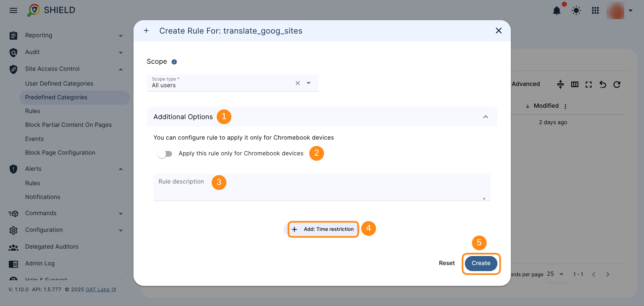
Task: Open the apps grid launcher
Action: click(595, 11)
